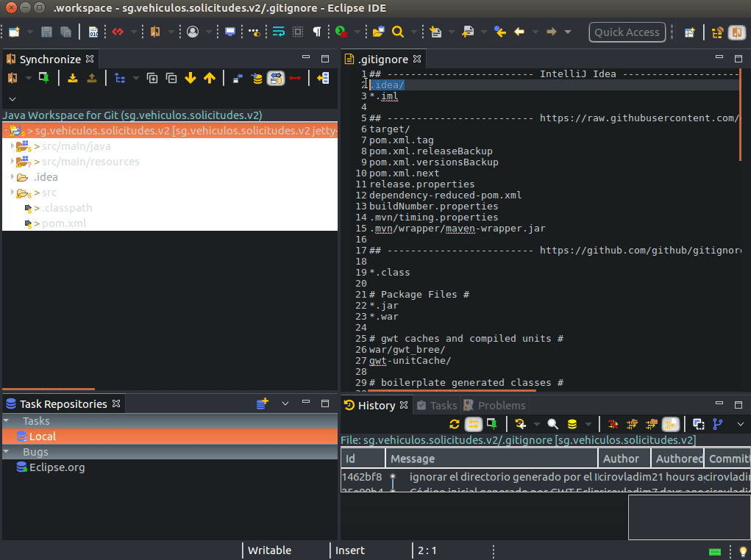751x560 pixels.
Task: Click the user profile avatar toolbar icon
Action: (193, 32)
